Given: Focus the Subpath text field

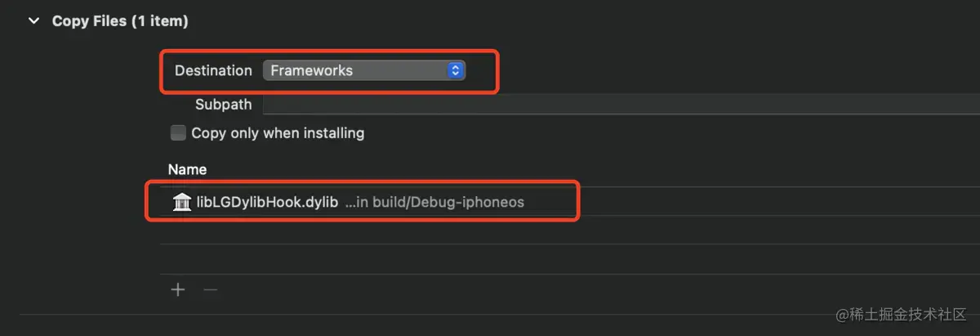Looking at the screenshot, I should click(621, 105).
